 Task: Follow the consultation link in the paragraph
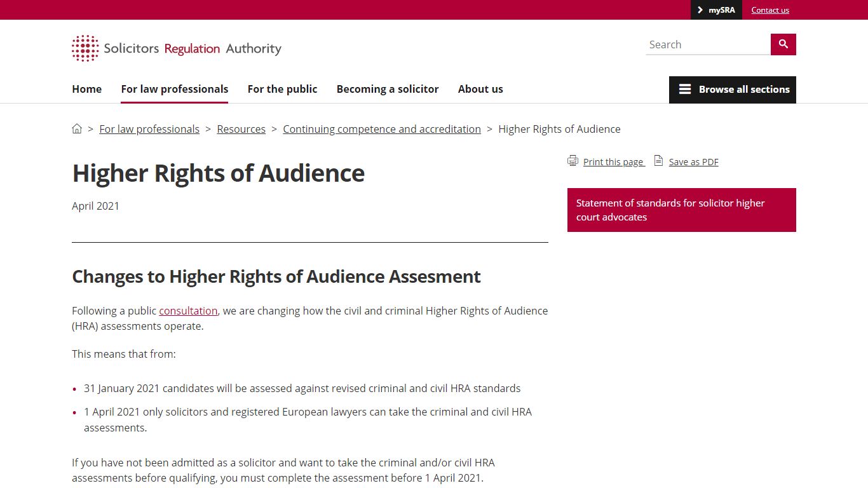point(188,311)
